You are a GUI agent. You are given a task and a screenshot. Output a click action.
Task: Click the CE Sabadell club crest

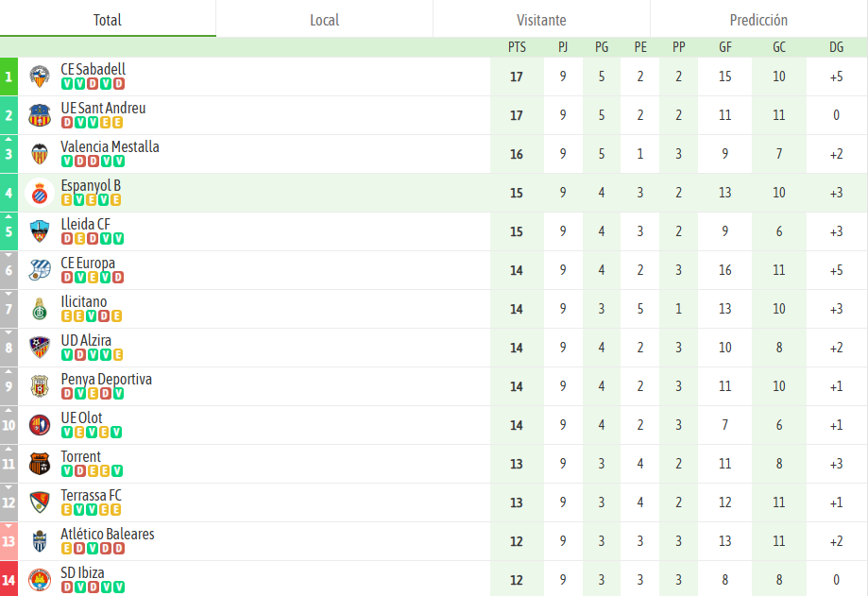coord(39,76)
